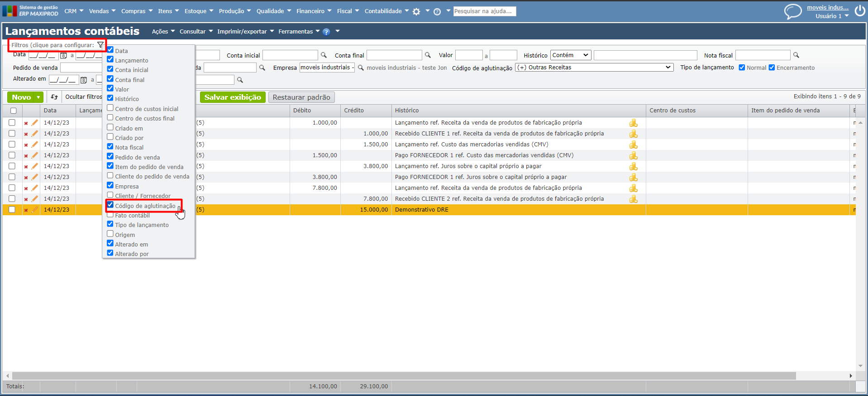Open the chat speech bubble icon
The height and width of the screenshot is (396, 868).
(793, 11)
